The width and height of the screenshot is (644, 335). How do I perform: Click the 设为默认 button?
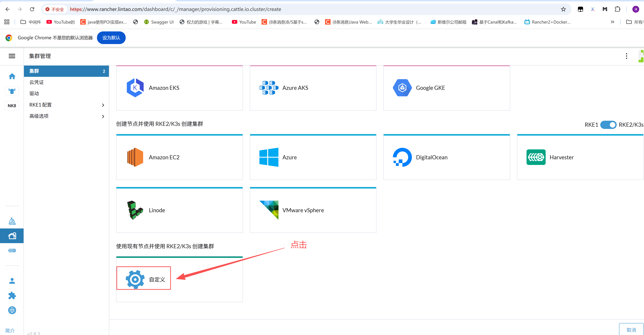111,38
